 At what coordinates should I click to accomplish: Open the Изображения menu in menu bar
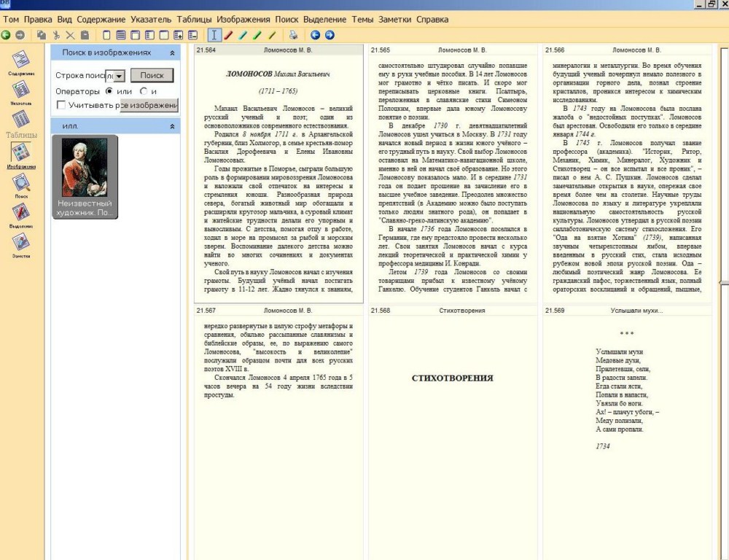243,20
